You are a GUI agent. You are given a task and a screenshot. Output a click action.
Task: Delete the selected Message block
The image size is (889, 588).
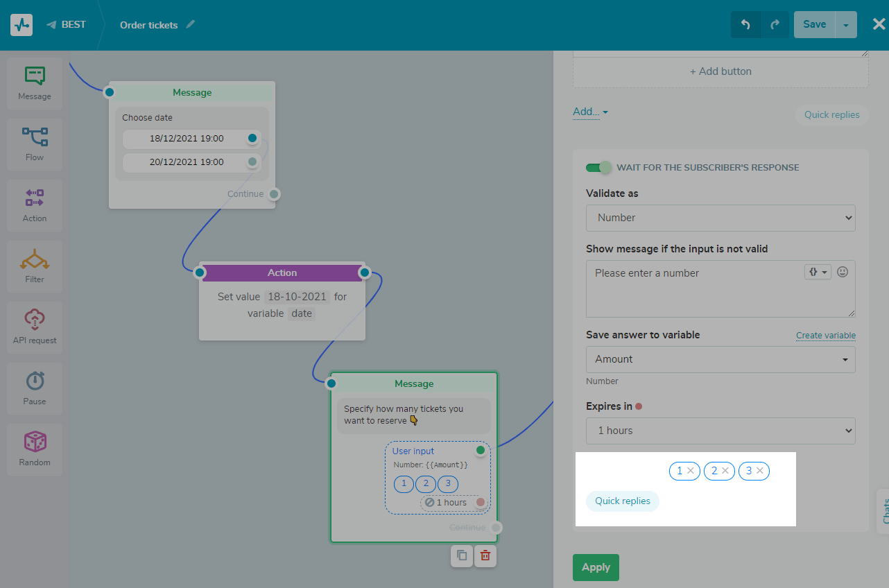[485, 556]
